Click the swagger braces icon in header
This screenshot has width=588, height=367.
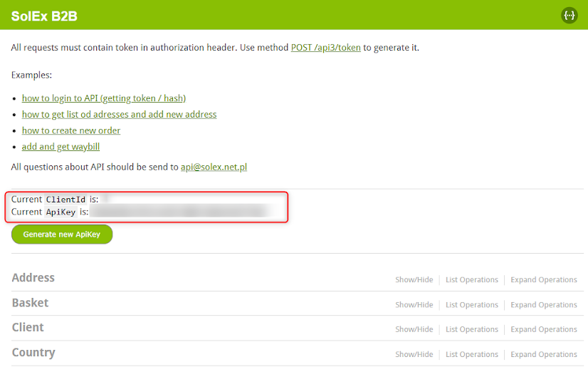click(569, 16)
